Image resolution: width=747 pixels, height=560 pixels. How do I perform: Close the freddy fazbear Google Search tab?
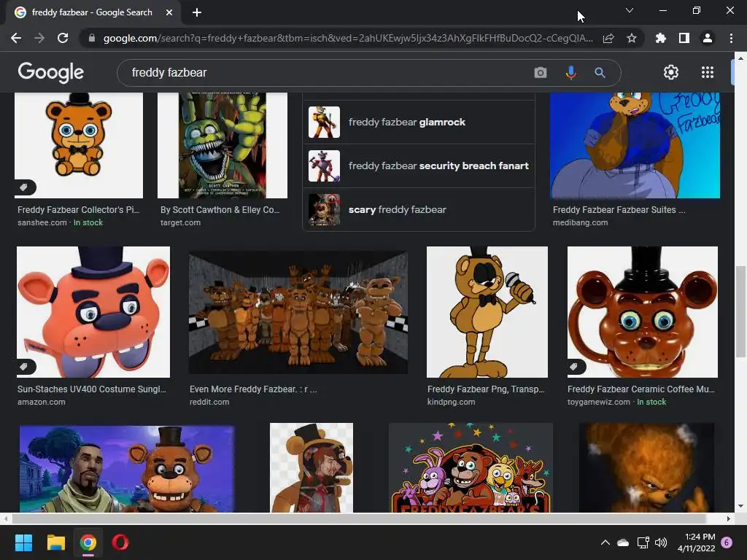click(169, 12)
